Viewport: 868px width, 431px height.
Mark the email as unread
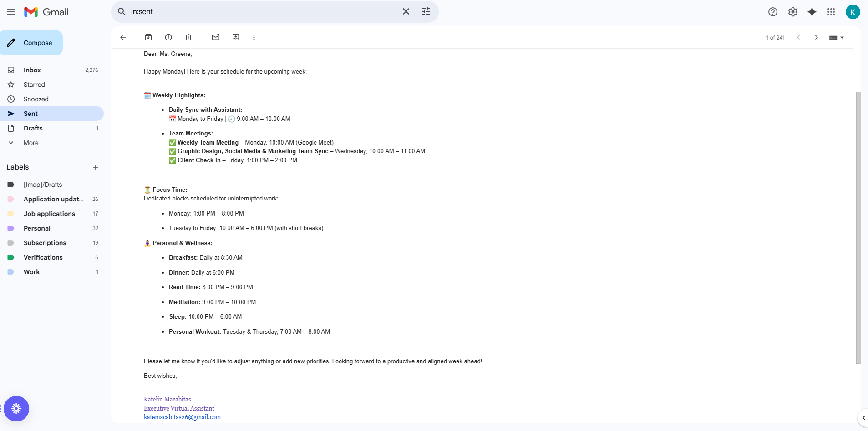tap(216, 37)
